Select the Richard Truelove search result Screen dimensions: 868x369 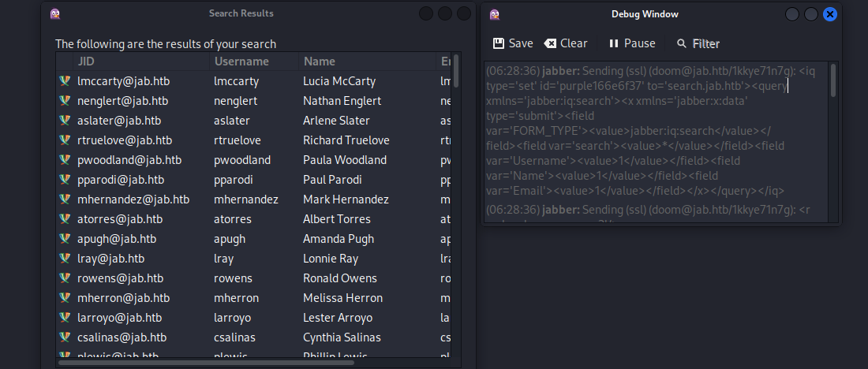coord(346,140)
